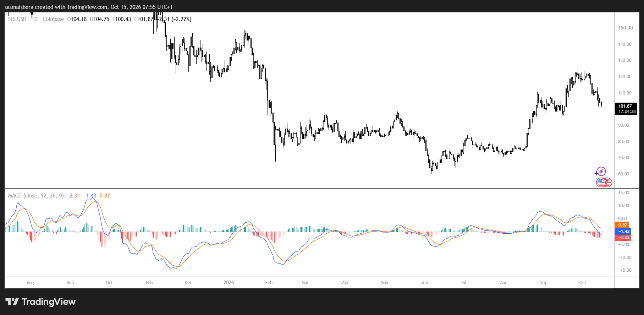Click the Nov label on time axis
This screenshot has height=315, width=644.
[150, 283]
